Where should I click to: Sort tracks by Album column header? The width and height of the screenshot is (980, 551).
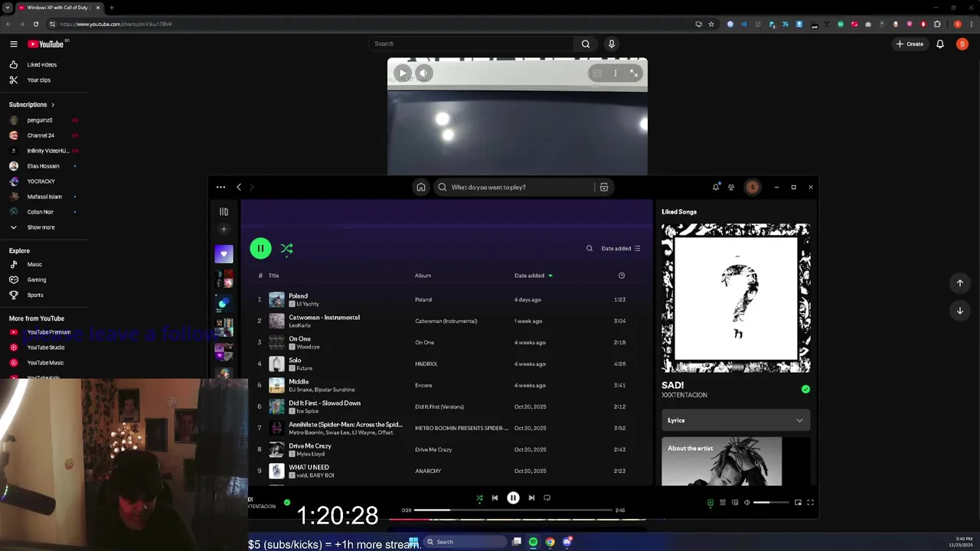tap(423, 275)
